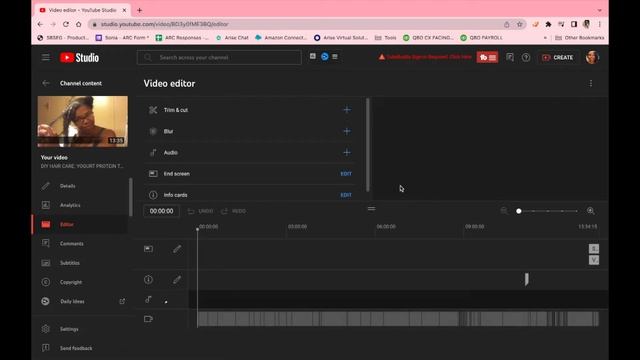The height and width of the screenshot is (360, 640).
Task: Open the Video editor three-dot options menu
Action: (591, 83)
